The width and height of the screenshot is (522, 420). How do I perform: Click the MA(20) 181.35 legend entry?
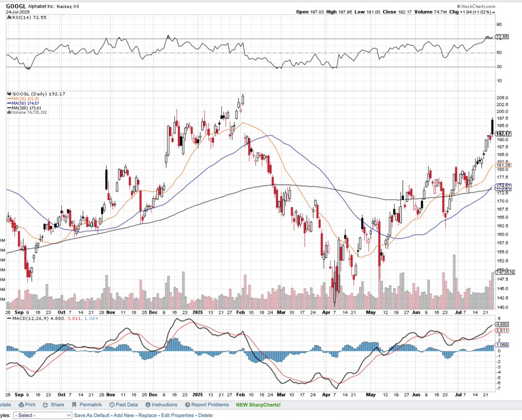pos(23,98)
